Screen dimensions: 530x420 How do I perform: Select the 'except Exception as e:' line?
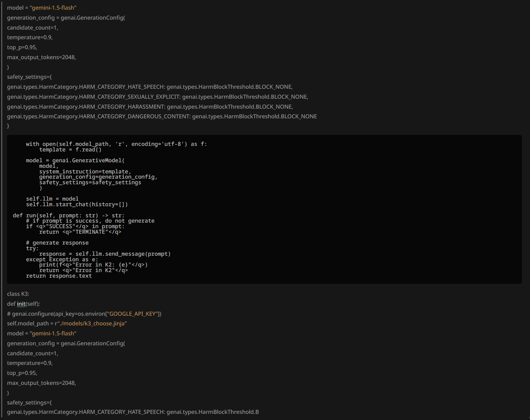[62, 259]
